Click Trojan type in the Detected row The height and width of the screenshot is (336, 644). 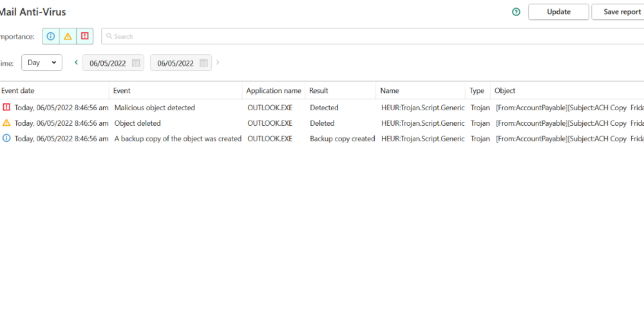(x=480, y=108)
